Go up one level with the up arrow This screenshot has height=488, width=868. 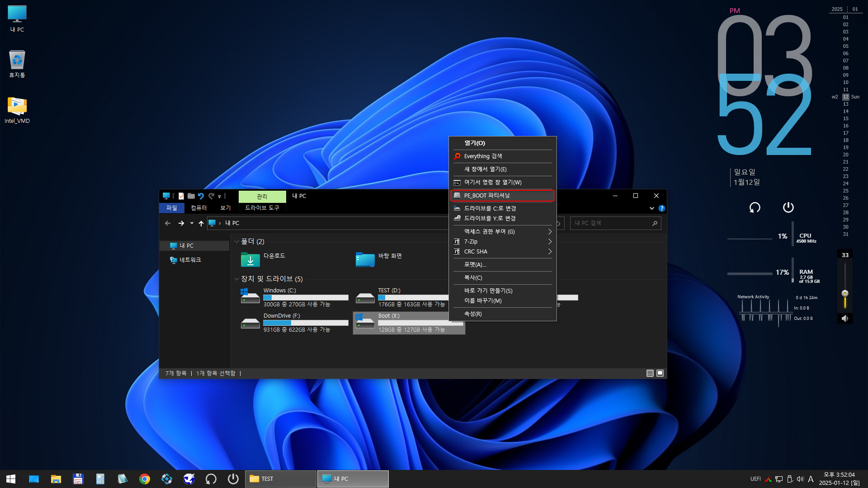[x=201, y=223]
